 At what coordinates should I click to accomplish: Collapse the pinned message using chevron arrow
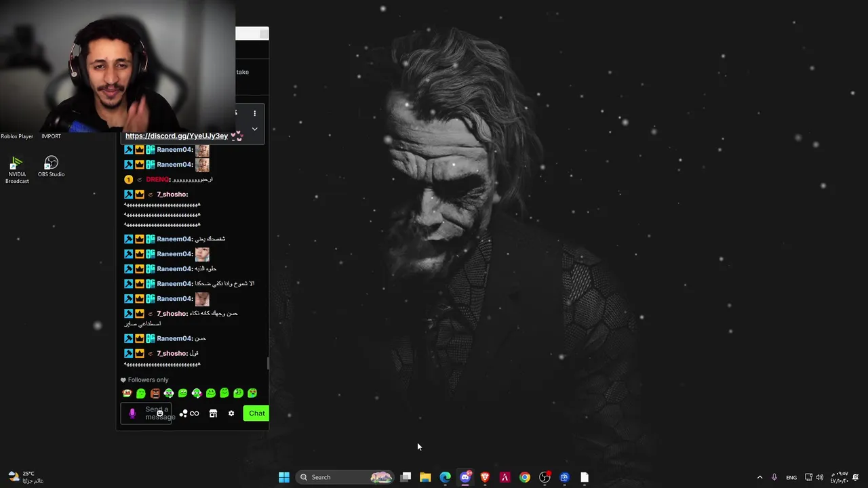254,129
